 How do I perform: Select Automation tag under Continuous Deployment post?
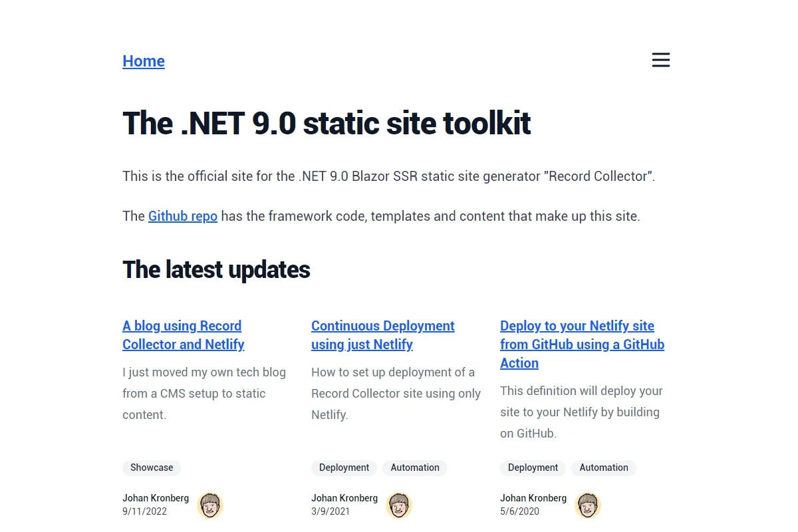(415, 467)
